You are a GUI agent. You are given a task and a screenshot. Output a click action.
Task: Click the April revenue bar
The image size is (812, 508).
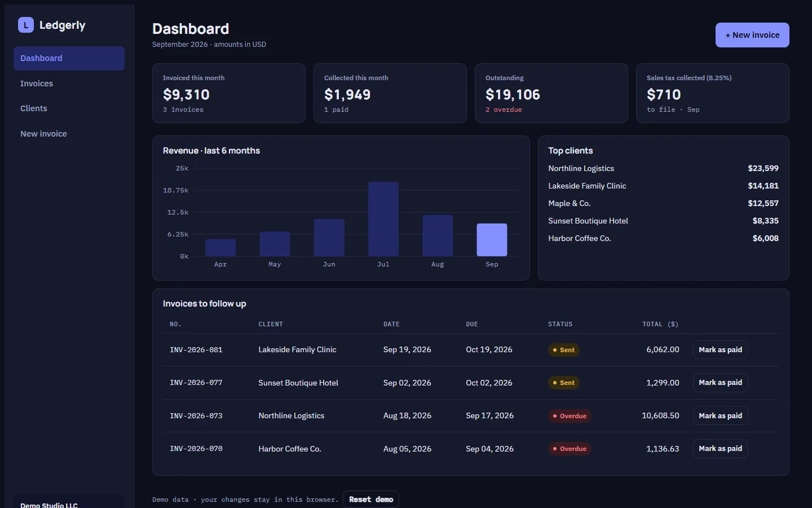(220, 248)
